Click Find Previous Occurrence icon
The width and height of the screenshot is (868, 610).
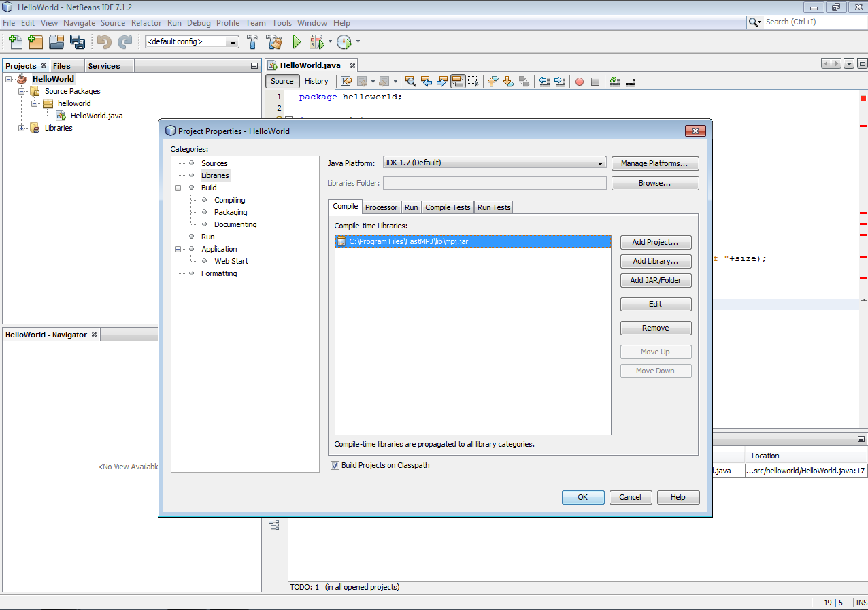(x=427, y=82)
